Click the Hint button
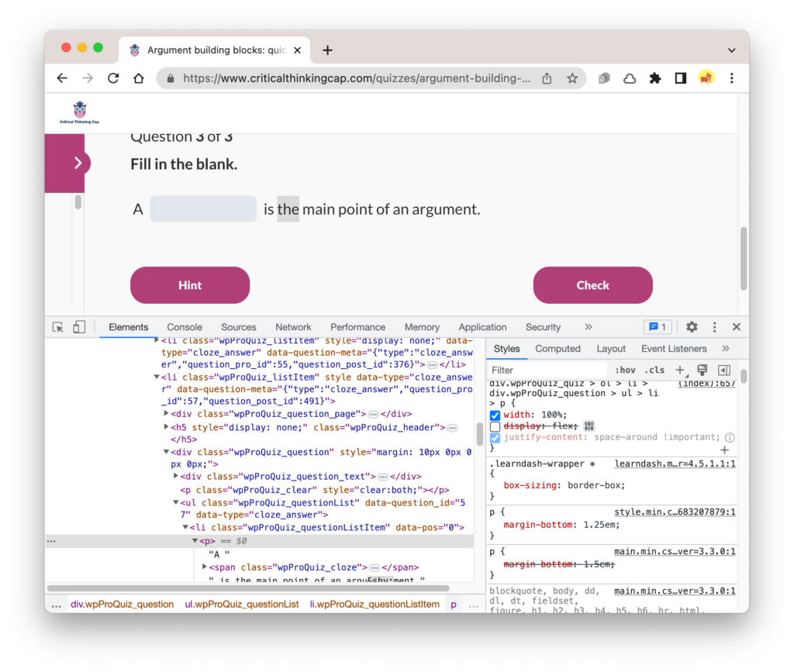Viewport: 794px width, 672px height. [x=190, y=285]
